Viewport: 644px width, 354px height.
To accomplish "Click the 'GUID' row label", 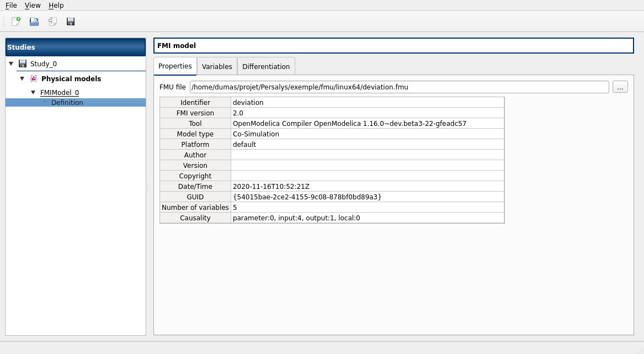I will point(195,197).
